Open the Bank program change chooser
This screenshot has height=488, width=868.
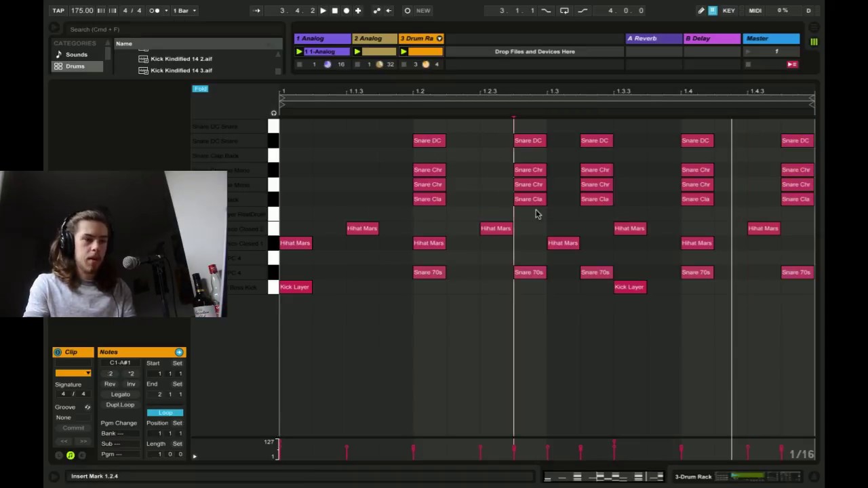(120, 433)
